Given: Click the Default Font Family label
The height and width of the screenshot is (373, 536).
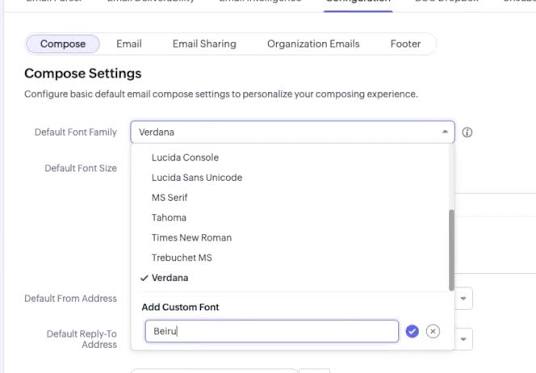Looking at the screenshot, I should coord(76,132).
